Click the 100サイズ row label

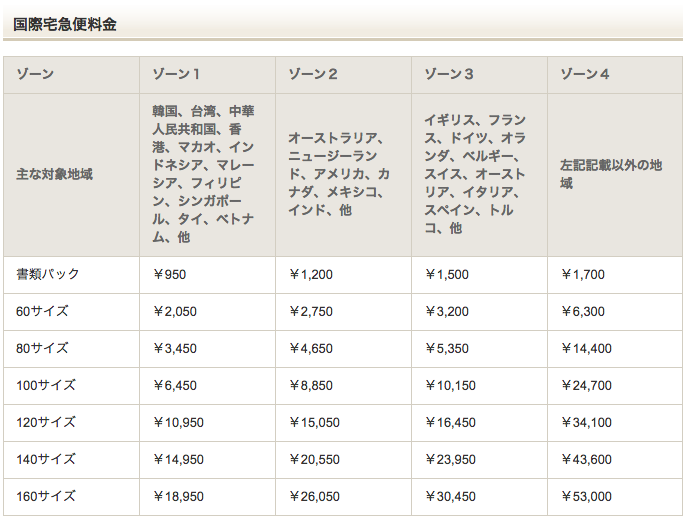(45, 385)
